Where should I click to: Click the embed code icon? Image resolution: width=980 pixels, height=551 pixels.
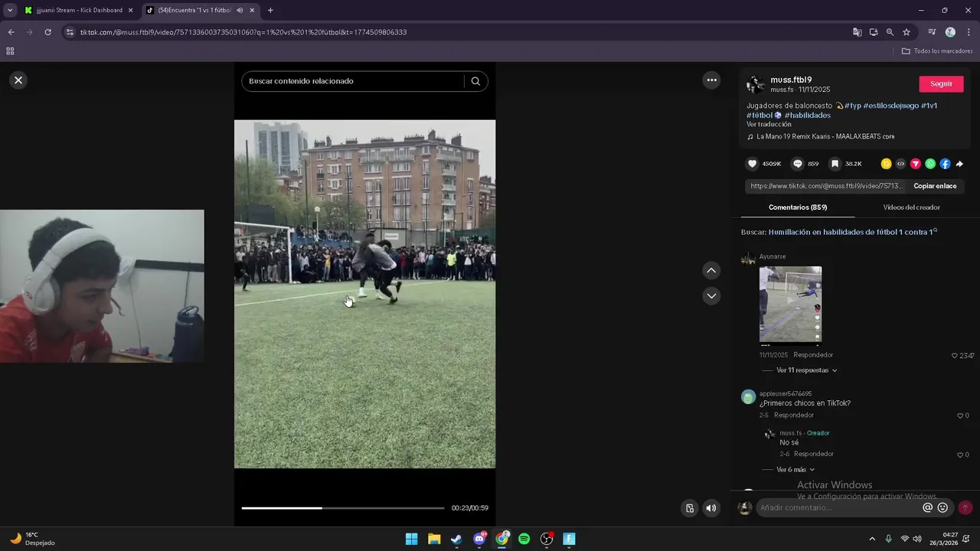point(900,164)
